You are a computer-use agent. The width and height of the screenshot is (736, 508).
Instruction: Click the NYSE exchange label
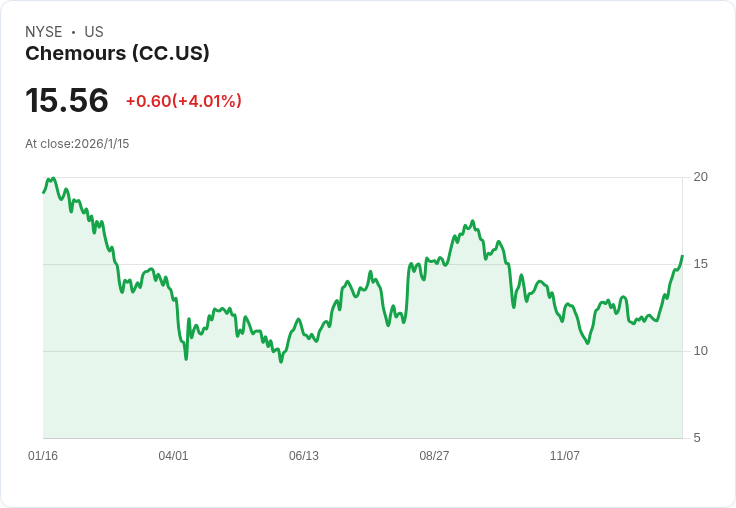click(x=44, y=32)
